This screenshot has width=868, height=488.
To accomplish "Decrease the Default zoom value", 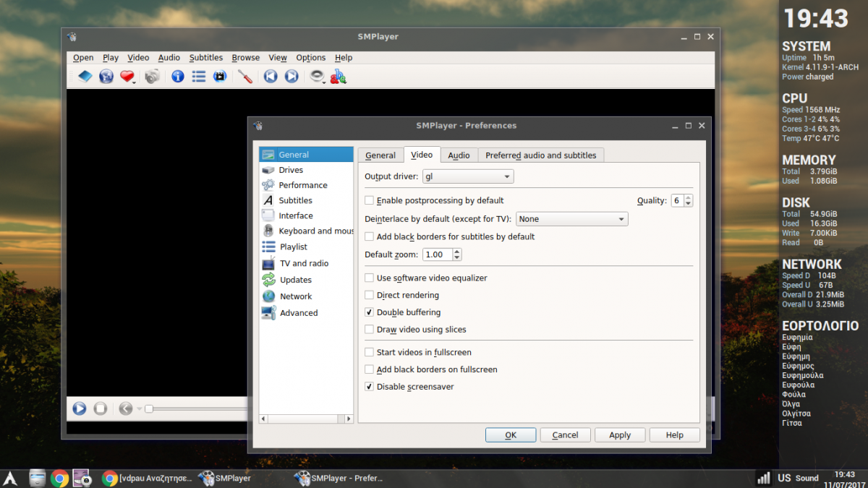I will (457, 258).
